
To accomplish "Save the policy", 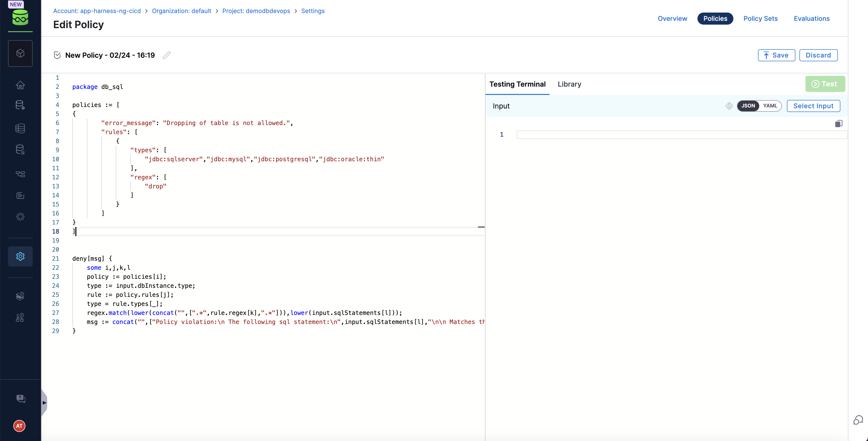I will click(776, 55).
